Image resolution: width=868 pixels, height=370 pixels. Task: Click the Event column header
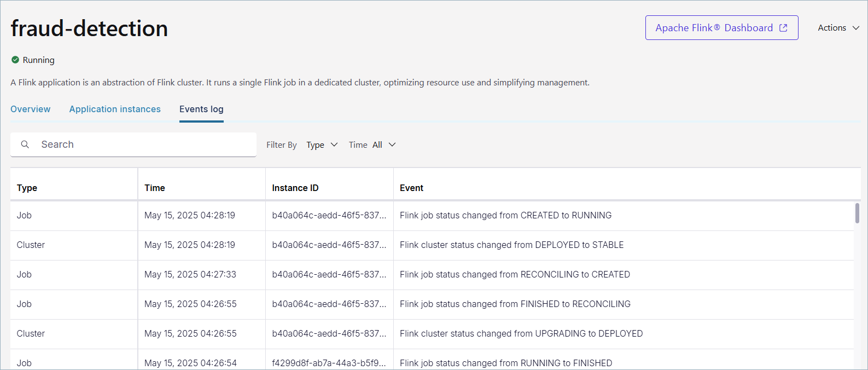click(411, 188)
